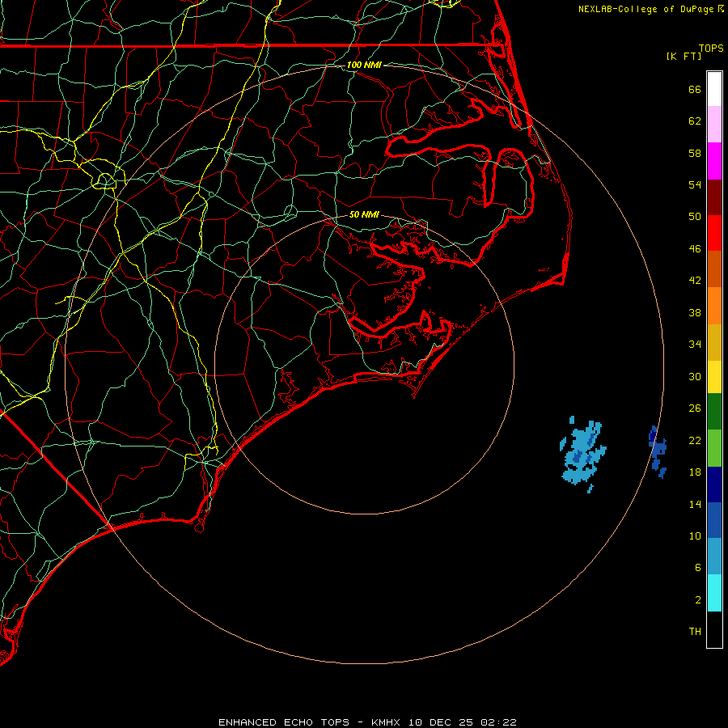Screen dimensions: 728x728
Task: Click the white 66 K FT legend swatch
Action: [x=714, y=89]
